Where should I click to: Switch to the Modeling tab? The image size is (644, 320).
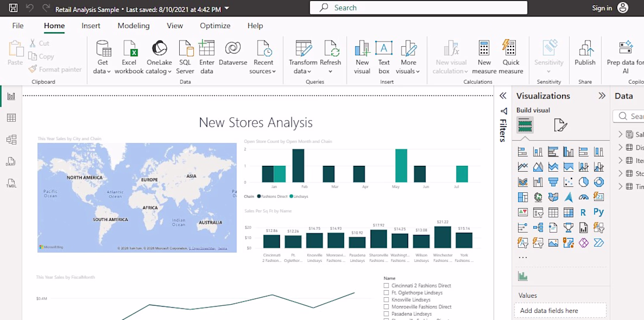click(x=133, y=26)
